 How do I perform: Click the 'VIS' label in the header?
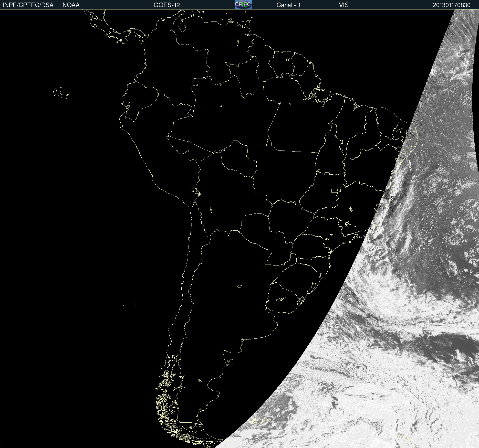344,5
